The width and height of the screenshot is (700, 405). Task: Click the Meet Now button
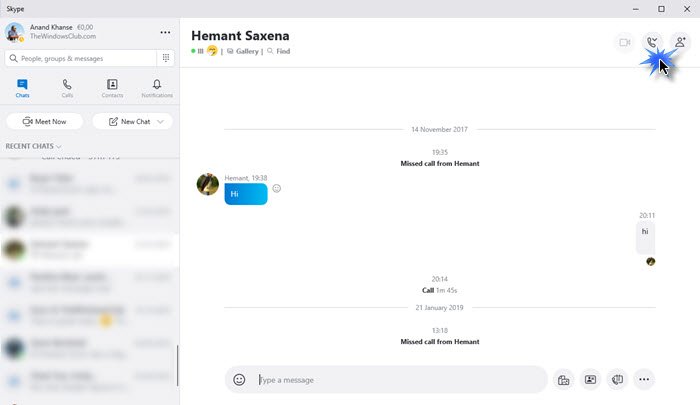(44, 121)
